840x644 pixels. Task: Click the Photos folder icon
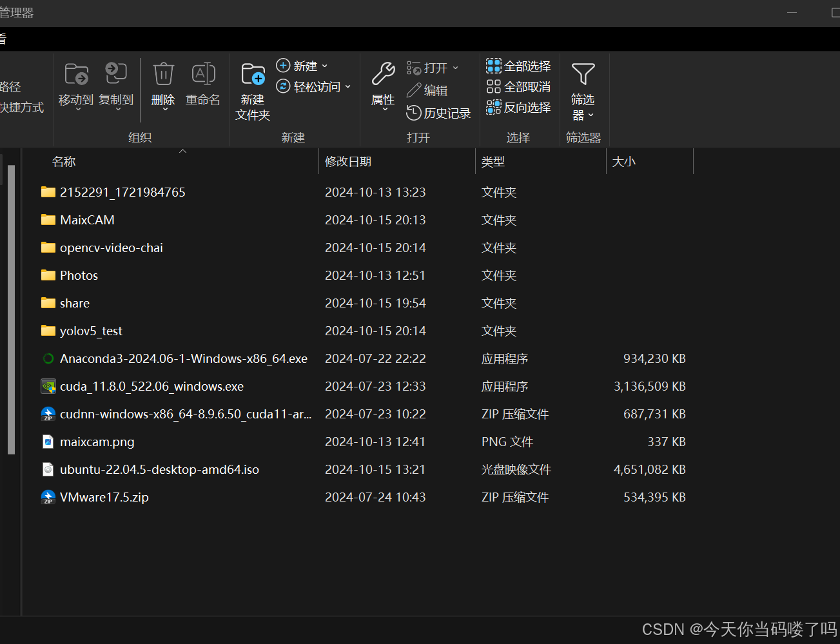coord(48,275)
